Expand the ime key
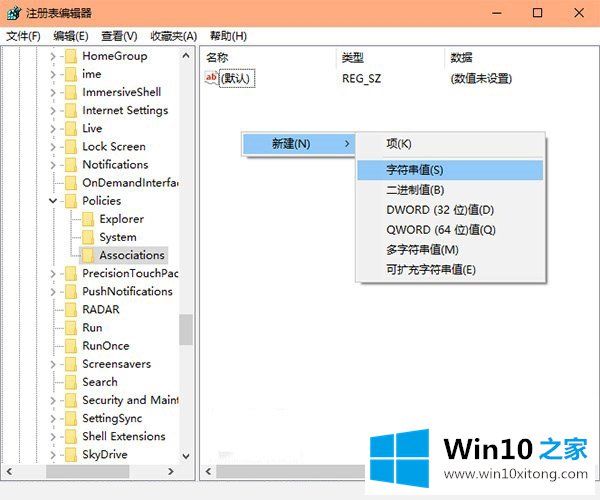 [x=53, y=75]
